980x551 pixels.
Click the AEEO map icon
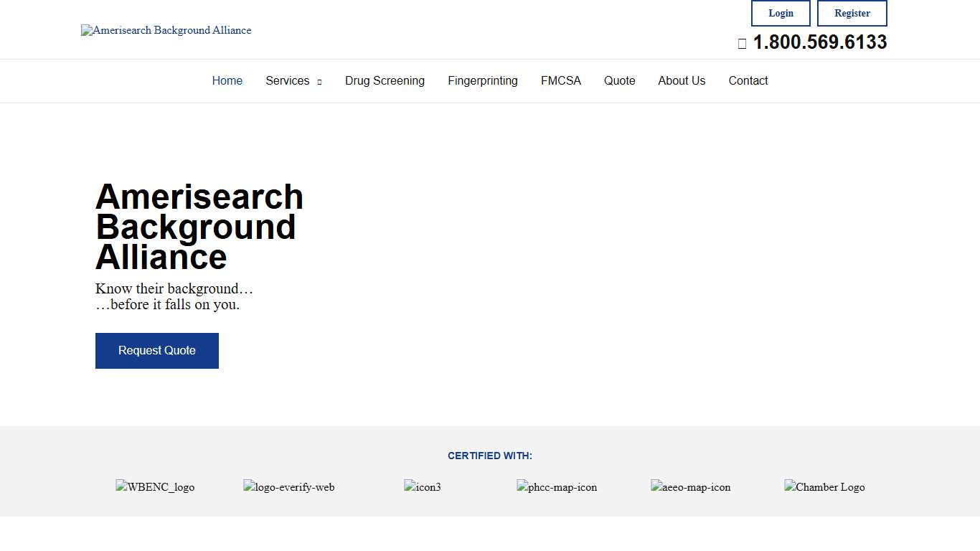tap(690, 486)
